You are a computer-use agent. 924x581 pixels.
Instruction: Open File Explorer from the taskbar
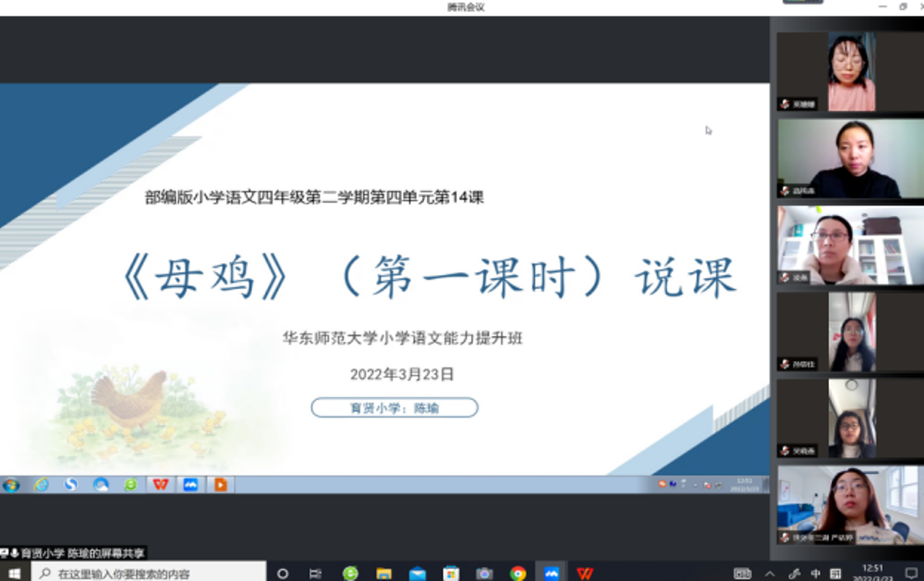(383, 573)
